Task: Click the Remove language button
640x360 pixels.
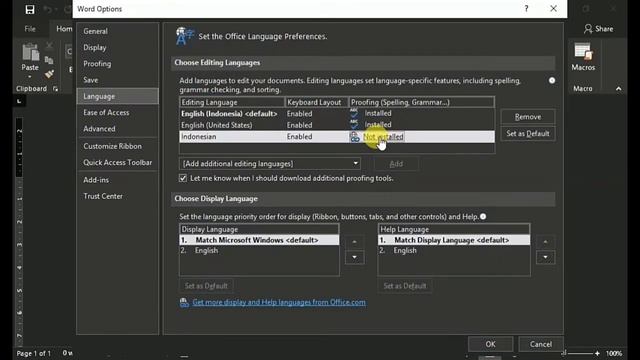Action: (x=528, y=117)
